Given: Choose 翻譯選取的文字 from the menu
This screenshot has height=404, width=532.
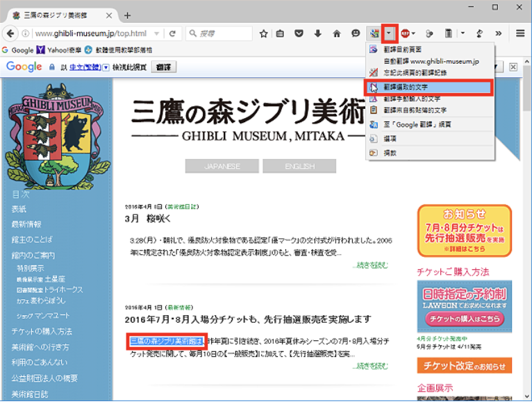Looking at the screenshot, I should tap(429, 87).
